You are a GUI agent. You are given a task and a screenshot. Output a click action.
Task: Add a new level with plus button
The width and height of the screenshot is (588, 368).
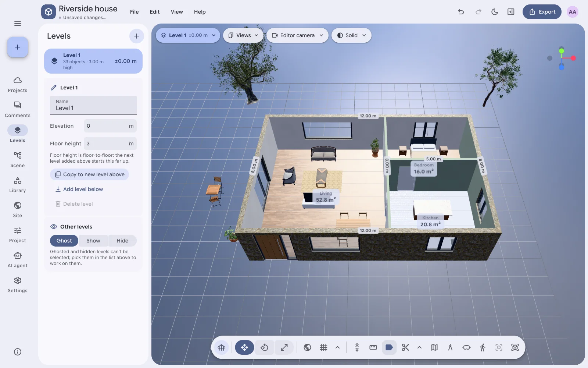(137, 36)
